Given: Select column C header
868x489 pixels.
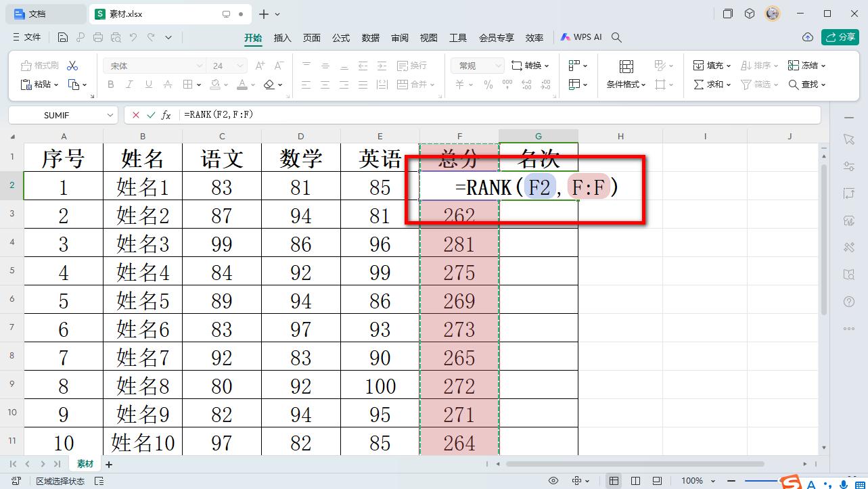Looking at the screenshot, I should click(x=222, y=136).
